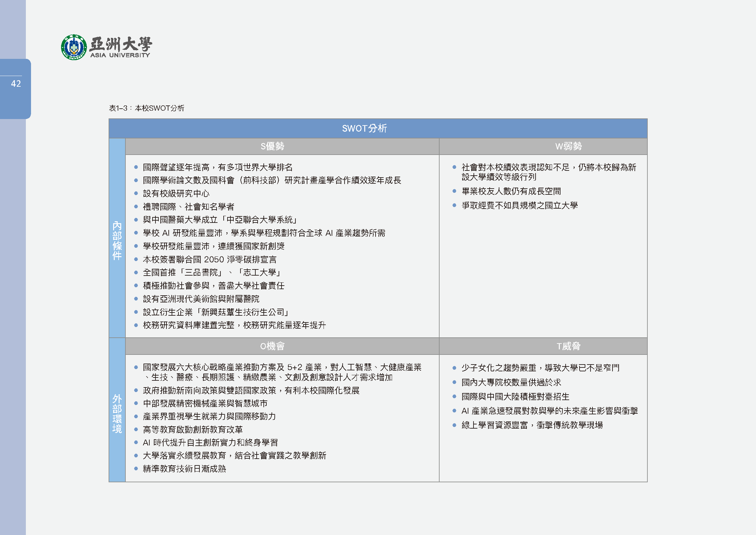Click the threat 國內大專院校數量供過於求
Viewport: 756px width, 535px height.
coord(511,382)
